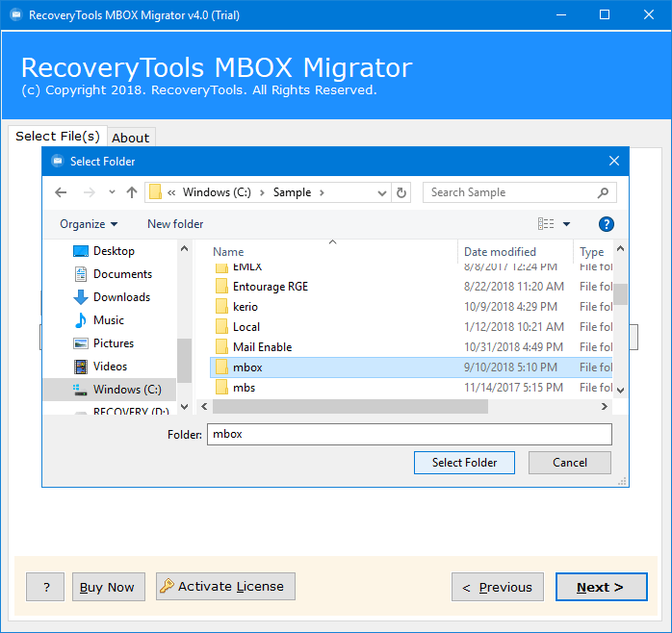
Task: Switch to the Select File(s) tab
Action: coord(57,137)
